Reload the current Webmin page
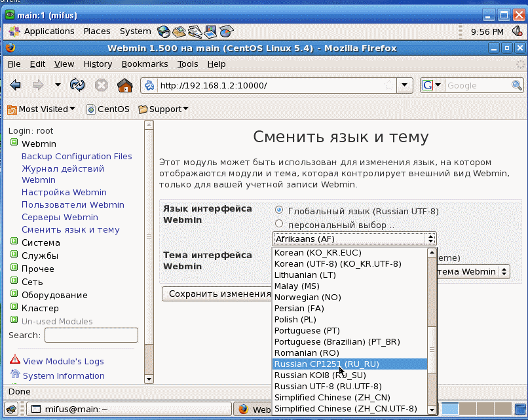This screenshot has height=420, width=528. [77, 85]
